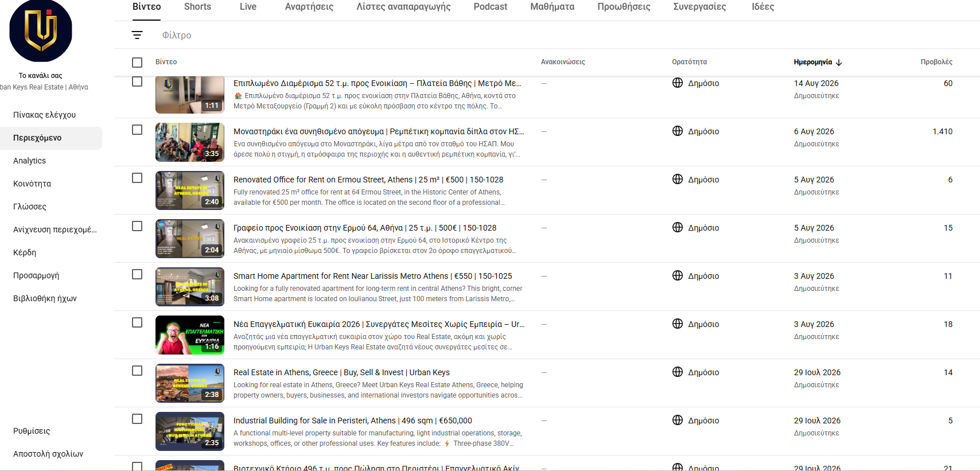Open thumbnail of the 1:16 Νέα Επαγγελματική video
This screenshot has width=980, height=471.
tap(190, 335)
